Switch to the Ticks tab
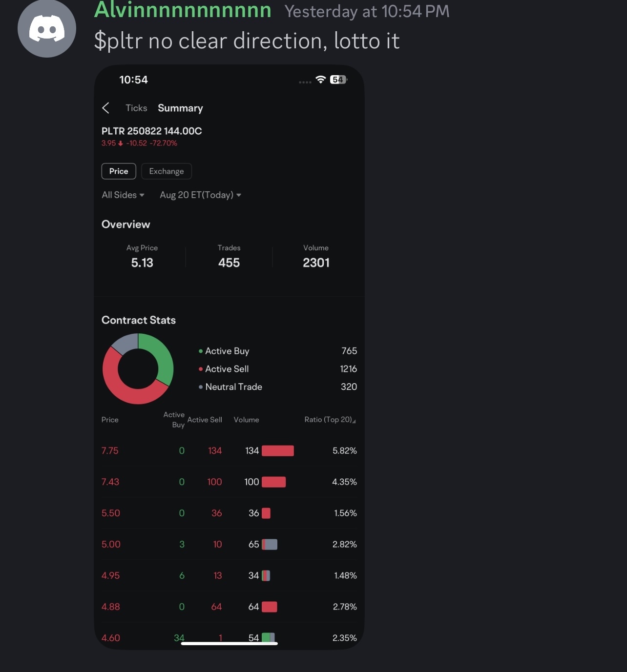Screen dimensions: 627x672 click(x=136, y=108)
